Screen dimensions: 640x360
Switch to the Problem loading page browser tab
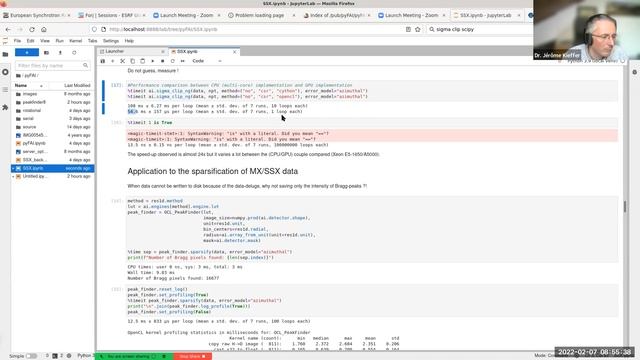pos(261,15)
